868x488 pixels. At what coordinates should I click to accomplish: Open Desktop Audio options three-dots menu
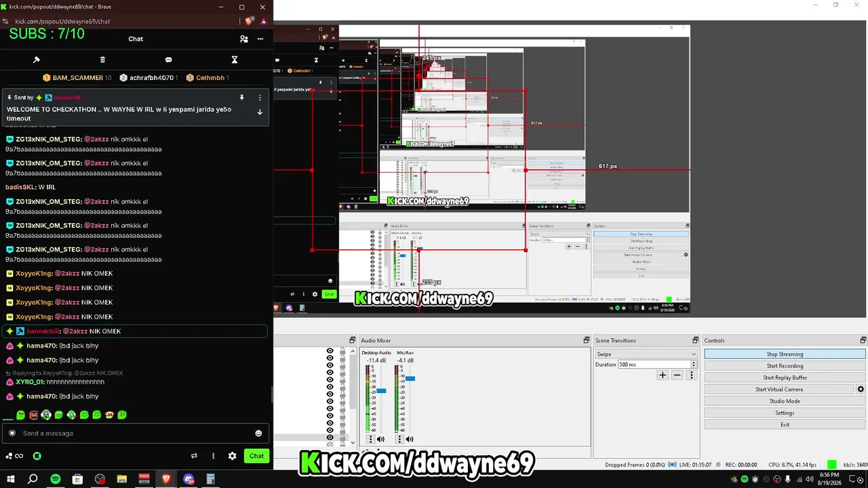[370, 439]
